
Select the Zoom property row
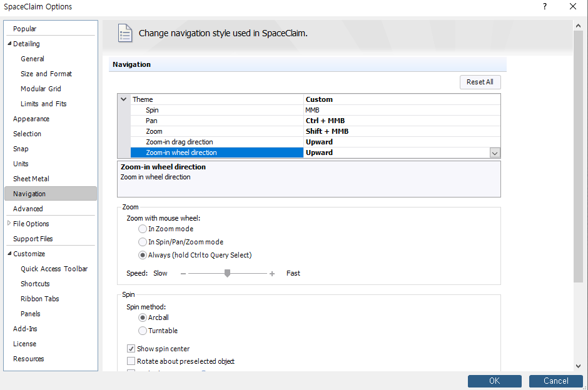tap(315, 131)
